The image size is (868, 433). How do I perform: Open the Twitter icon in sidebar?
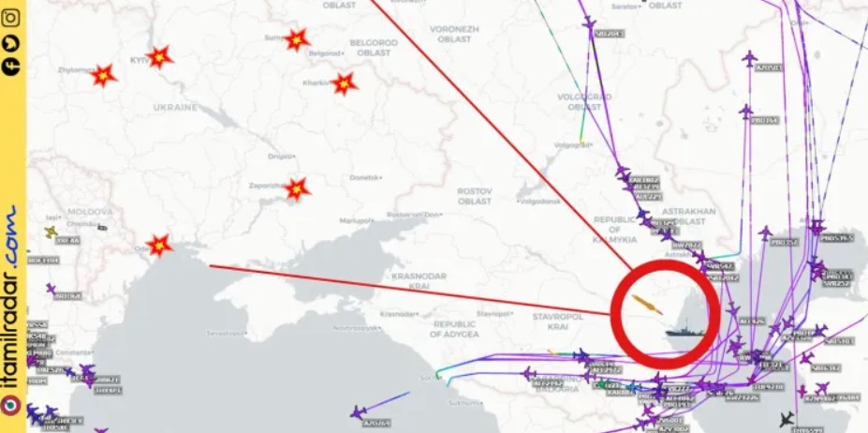(11, 44)
